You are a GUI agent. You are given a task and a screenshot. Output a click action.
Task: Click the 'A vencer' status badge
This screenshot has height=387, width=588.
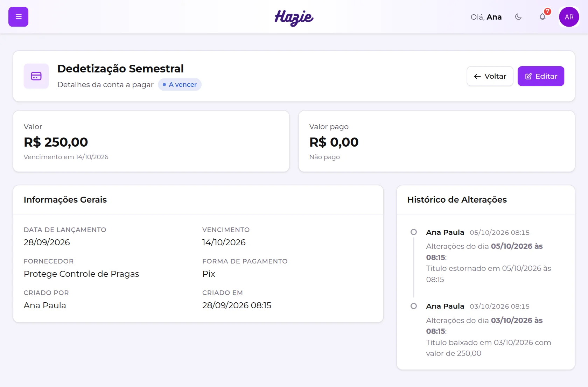[180, 85]
